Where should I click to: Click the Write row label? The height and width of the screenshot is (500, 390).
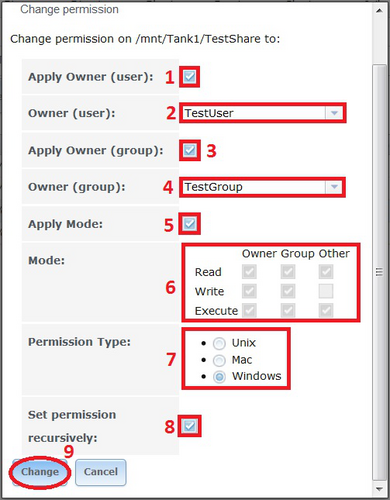pos(209,292)
